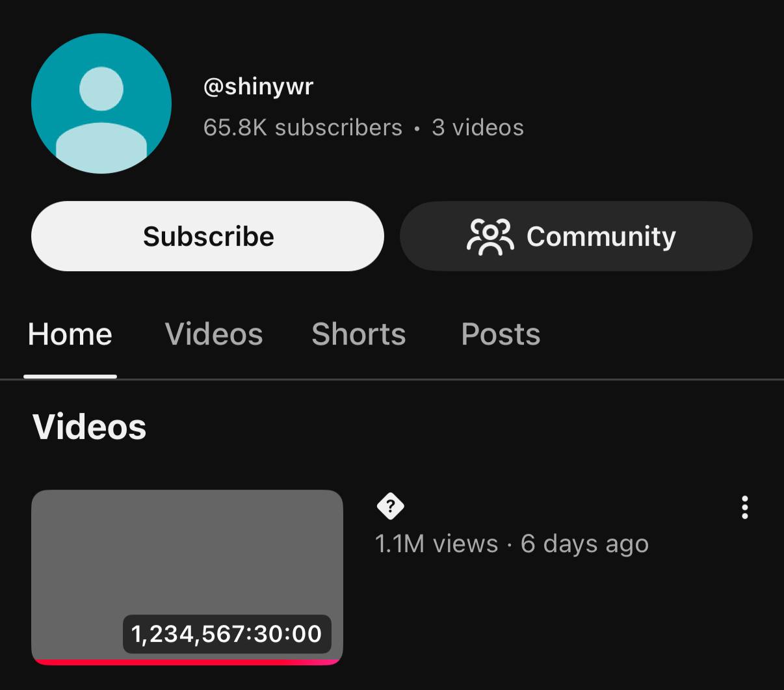This screenshot has height=690, width=784.
Task: Select the Shorts tab icon area
Action: click(358, 334)
